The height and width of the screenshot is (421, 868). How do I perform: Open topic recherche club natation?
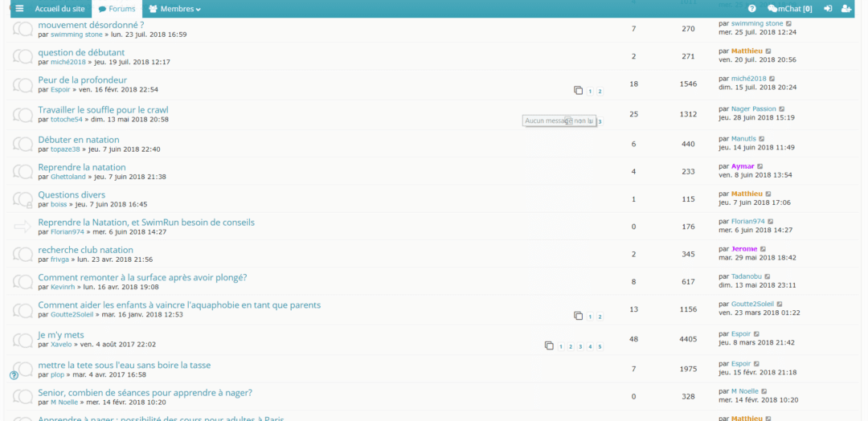coord(86,250)
